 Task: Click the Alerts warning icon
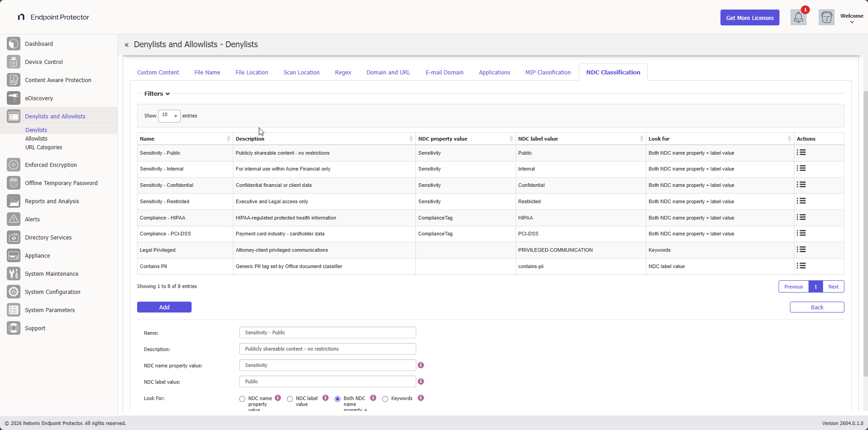click(x=14, y=219)
